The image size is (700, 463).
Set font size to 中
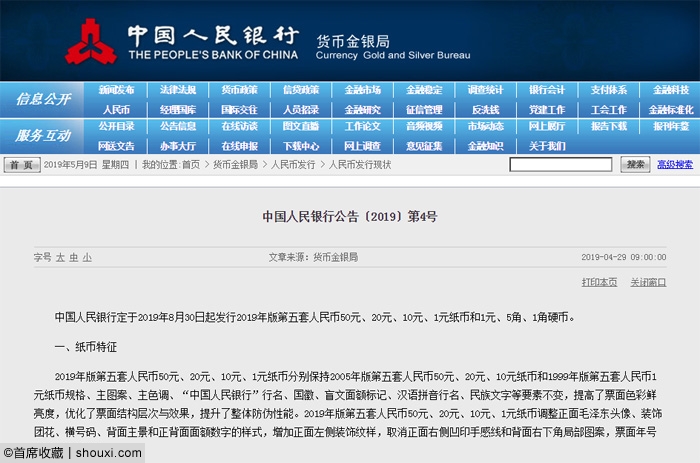(74, 258)
